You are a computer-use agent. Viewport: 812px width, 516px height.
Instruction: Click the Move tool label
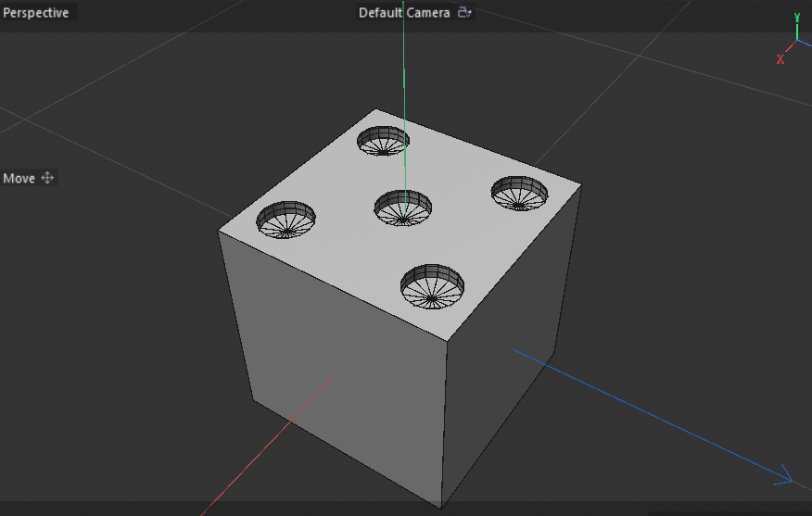click(x=19, y=178)
